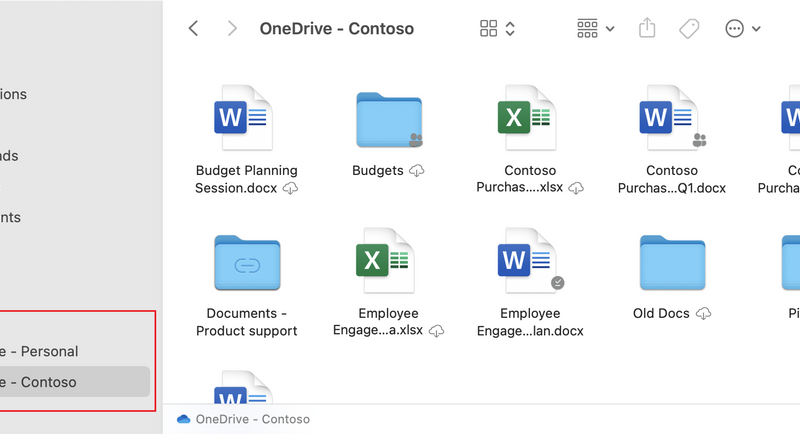Select the Contoso OneDrive sidebar item
Image resolution: width=800 pixels, height=434 pixels.
pyautogui.click(x=40, y=382)
